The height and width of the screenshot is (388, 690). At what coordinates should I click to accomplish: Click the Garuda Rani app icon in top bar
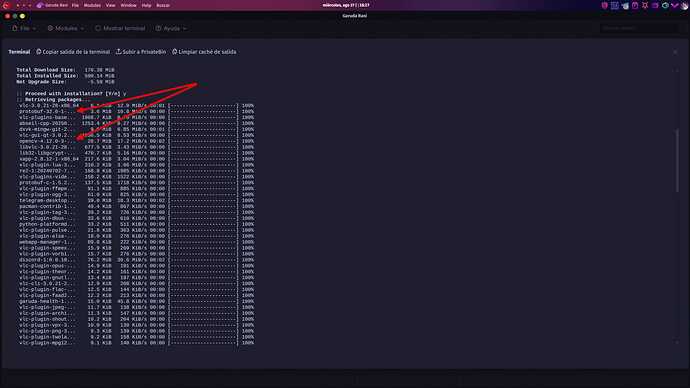[x=40, y=5]
